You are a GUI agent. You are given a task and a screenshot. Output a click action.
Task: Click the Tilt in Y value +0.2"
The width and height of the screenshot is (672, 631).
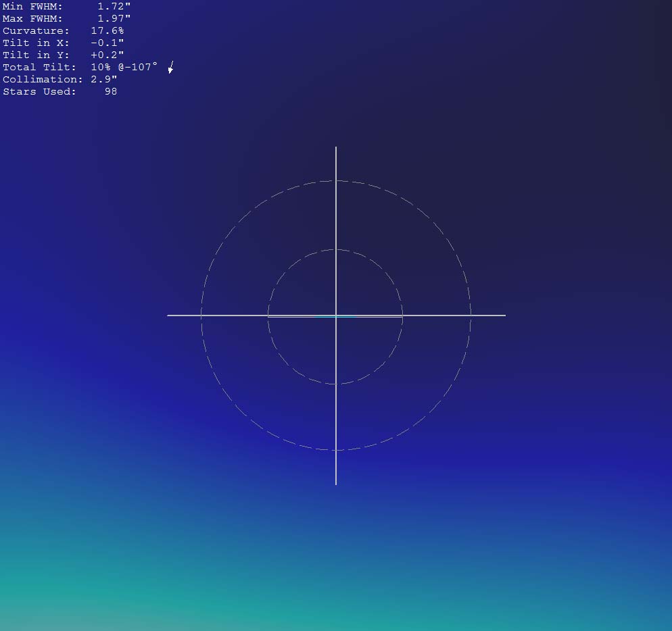[x=107, y=55]
